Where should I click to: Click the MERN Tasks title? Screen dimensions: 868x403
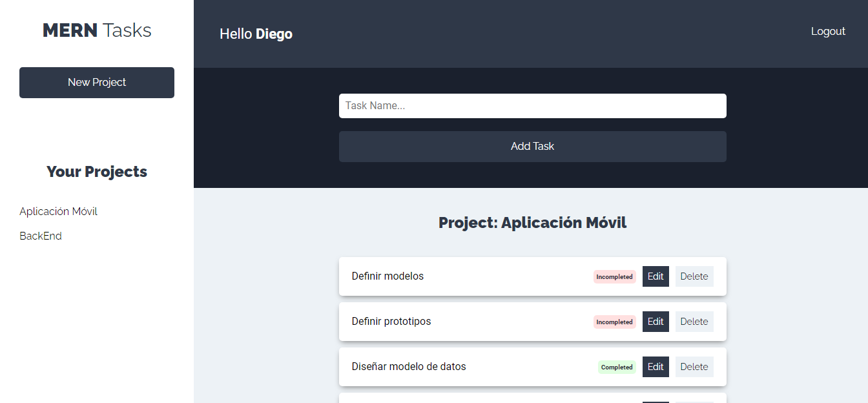point(97,30)
